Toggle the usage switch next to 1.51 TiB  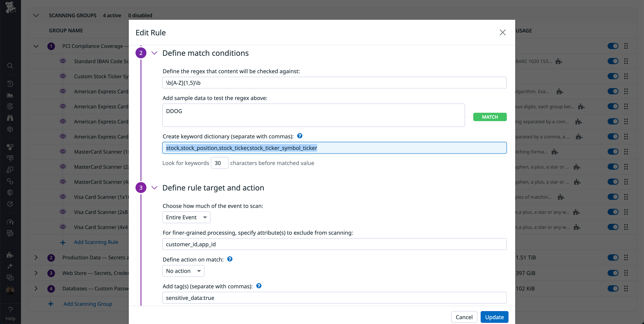click(x=613, y=257)
